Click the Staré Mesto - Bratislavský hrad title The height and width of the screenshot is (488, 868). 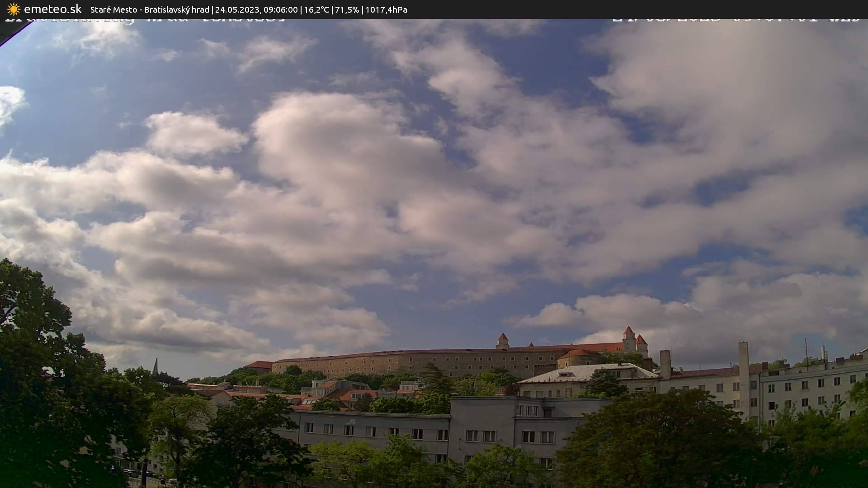point(150,9)
